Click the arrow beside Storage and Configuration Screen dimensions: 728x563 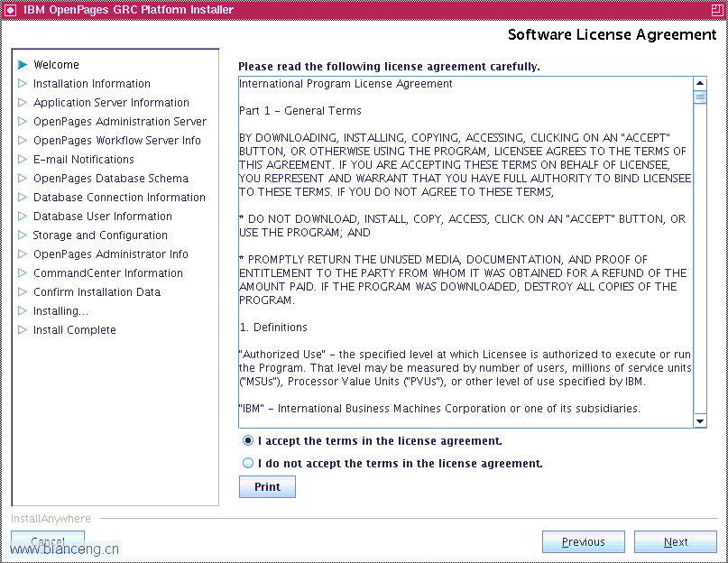[x=23, y=235]
